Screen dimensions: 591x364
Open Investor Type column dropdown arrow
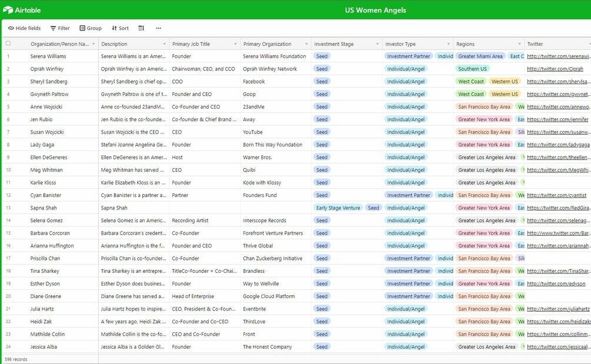448,44
